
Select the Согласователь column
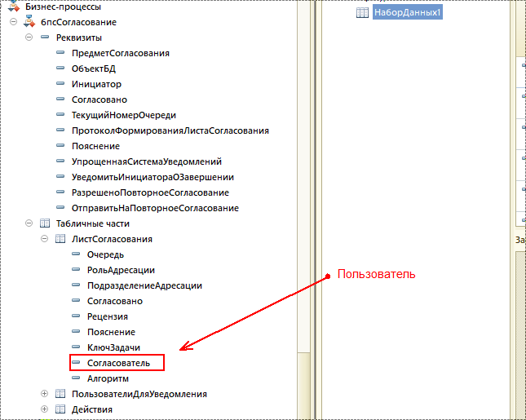tap(118, 363)
